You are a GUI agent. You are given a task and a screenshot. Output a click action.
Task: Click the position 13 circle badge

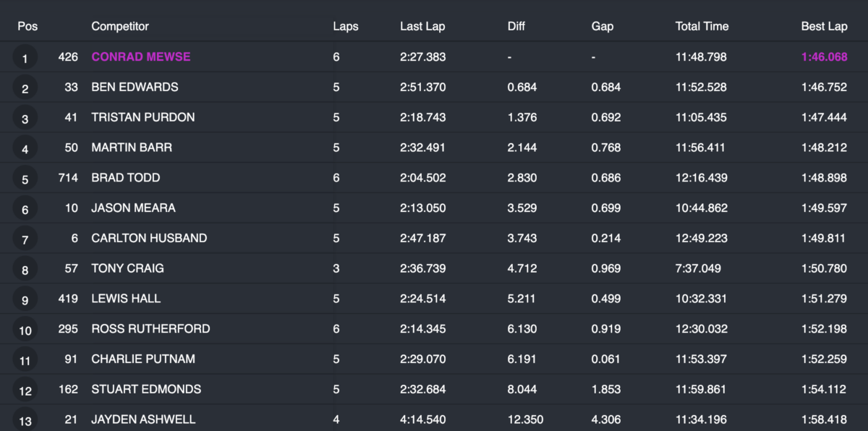[x=25, y=421]
